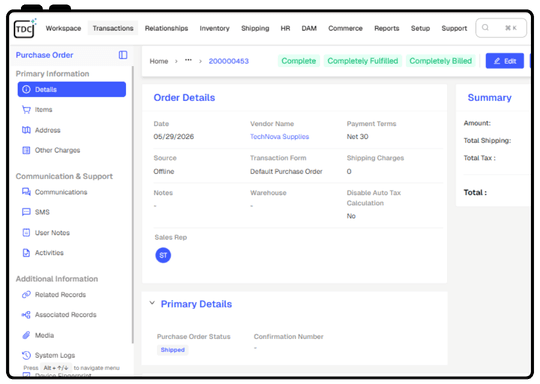Open the Commerce menu
540x384 pixels.
[x=345, y=28]
